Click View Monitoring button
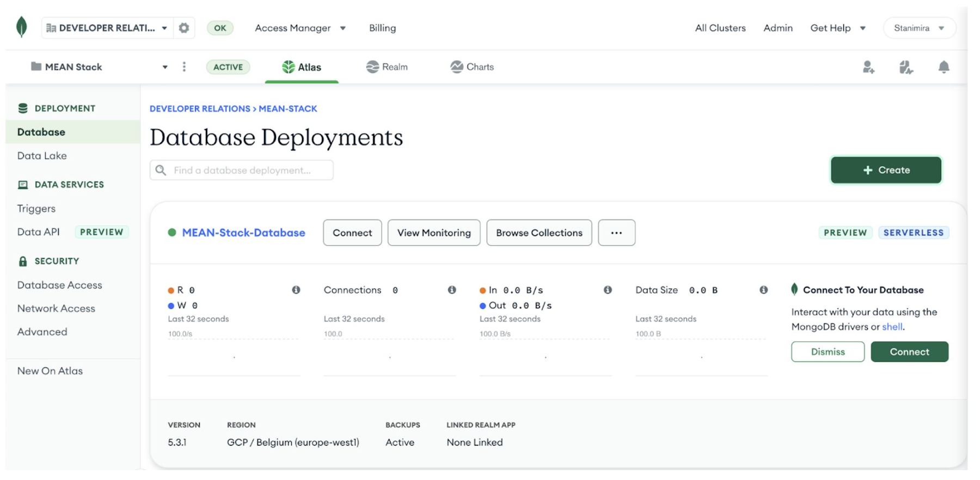Viewport: 980px width, 480px height. pyautogui.click(x=434, y=233)
